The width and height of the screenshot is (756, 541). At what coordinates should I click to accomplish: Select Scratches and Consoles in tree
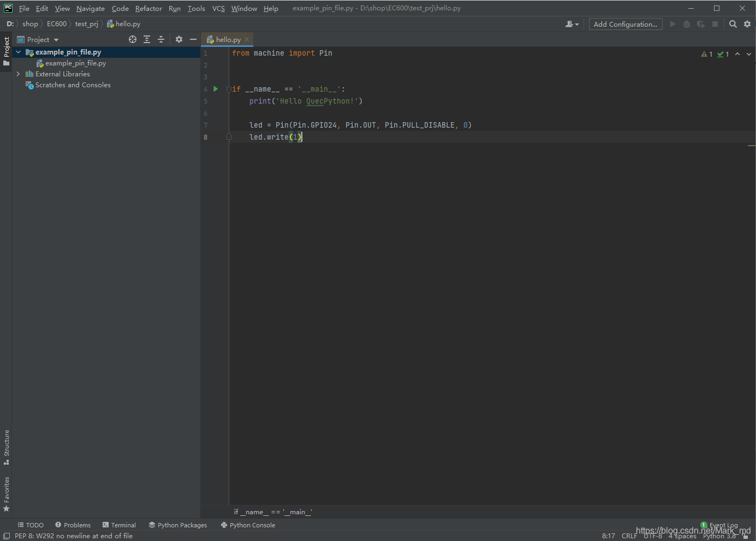point(73,85)
